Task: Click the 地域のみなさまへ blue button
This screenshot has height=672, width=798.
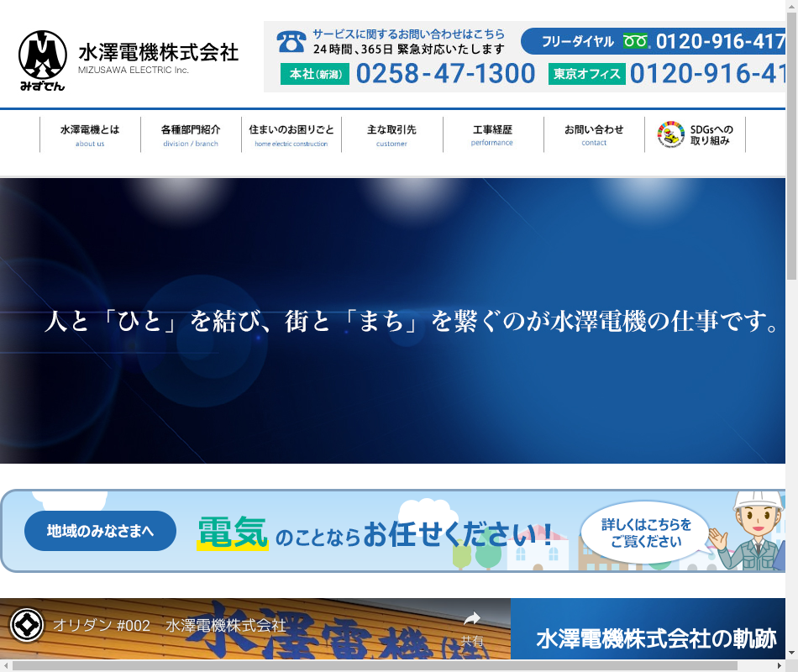Action: [x=100, y=531]
